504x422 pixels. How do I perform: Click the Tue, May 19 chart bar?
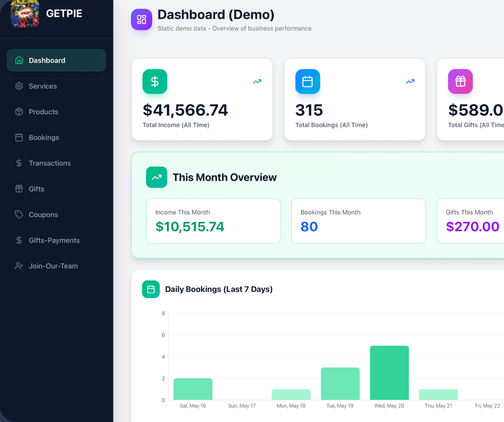tap(340, 384)
